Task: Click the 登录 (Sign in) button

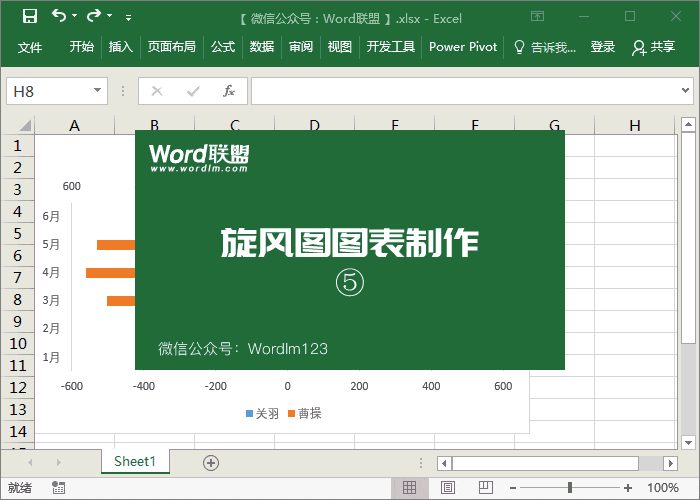Action: 603,47
